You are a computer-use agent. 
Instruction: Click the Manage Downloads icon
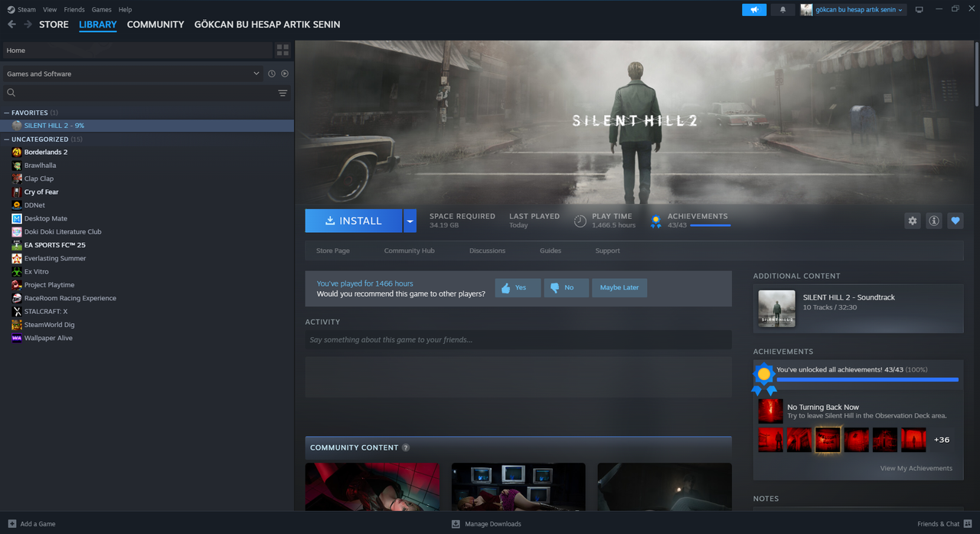coord(456,524)
